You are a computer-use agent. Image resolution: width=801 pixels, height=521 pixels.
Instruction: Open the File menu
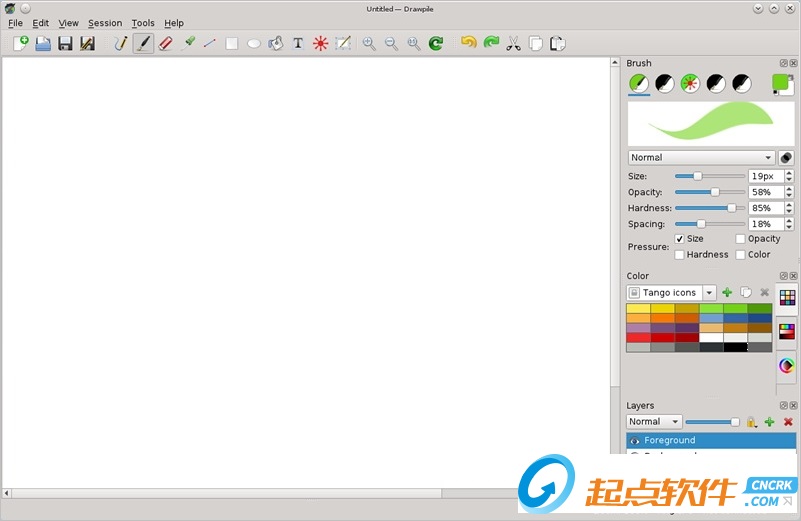tap(15, 23)
